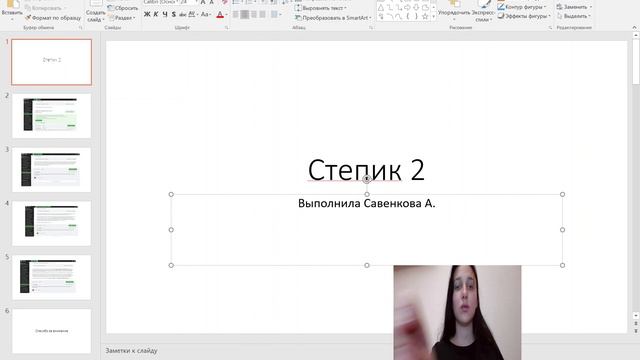Center text alignment
This screenshot has height=360, width=640.
coord(244,15)
